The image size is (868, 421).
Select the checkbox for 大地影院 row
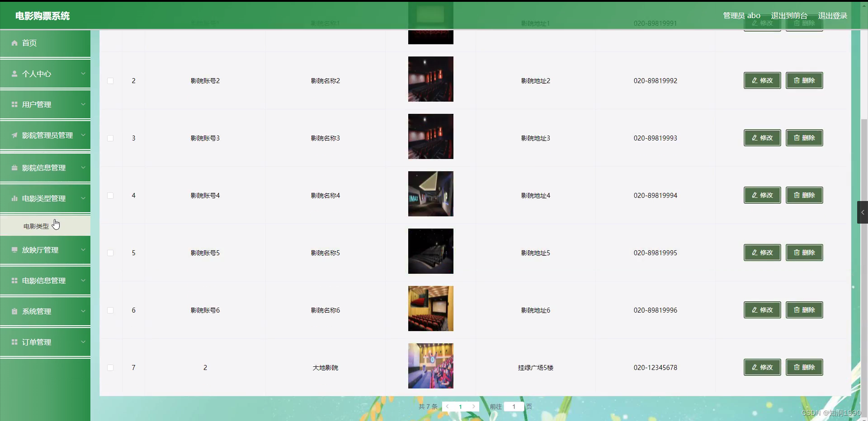[110, 368]
